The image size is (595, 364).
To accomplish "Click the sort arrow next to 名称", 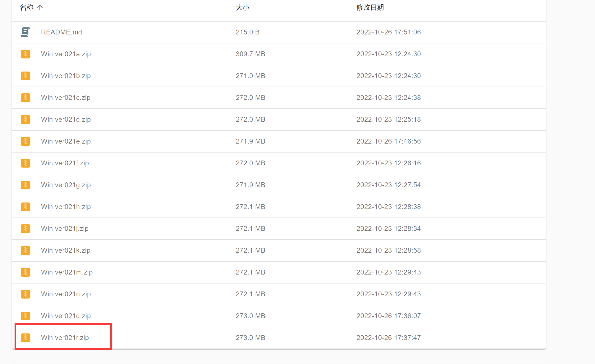I will pyautogui.click(x=40, y=8).
